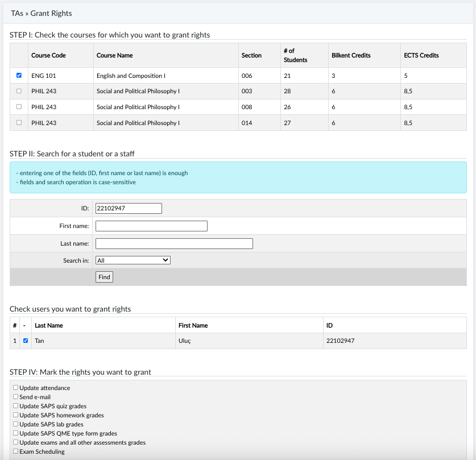476x460 pixels.
Task: Enable Update SAPS homework grades
Action: pyautogui.click(x=15, y=415)
